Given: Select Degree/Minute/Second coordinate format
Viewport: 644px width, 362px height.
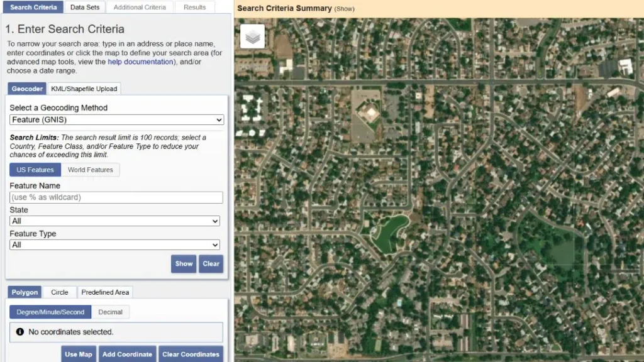Looking at the screenshot, I should (50, 312).
